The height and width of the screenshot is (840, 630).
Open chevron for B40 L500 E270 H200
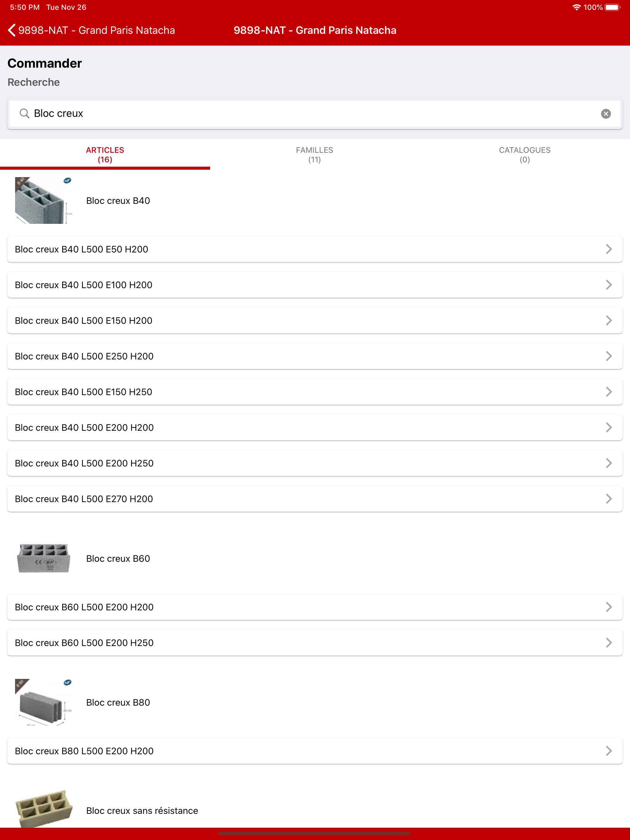[609, 499]
